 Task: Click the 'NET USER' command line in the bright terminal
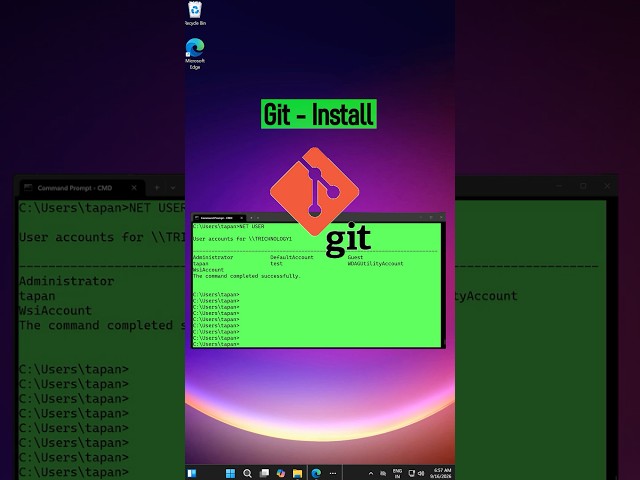pyautogui.click(x=229, y=226)
